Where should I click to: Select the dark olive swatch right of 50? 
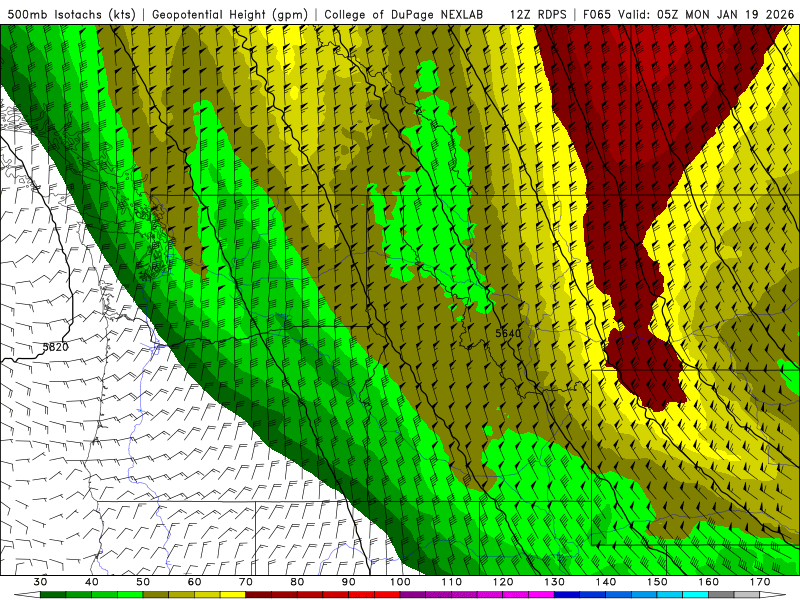tap(156, 595)
